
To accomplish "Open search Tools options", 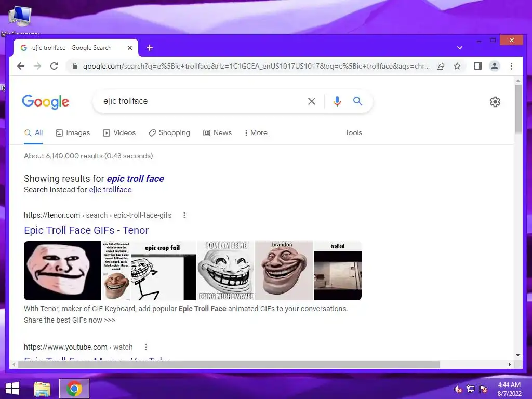I will pyautogui.click(x=353, y=132).
